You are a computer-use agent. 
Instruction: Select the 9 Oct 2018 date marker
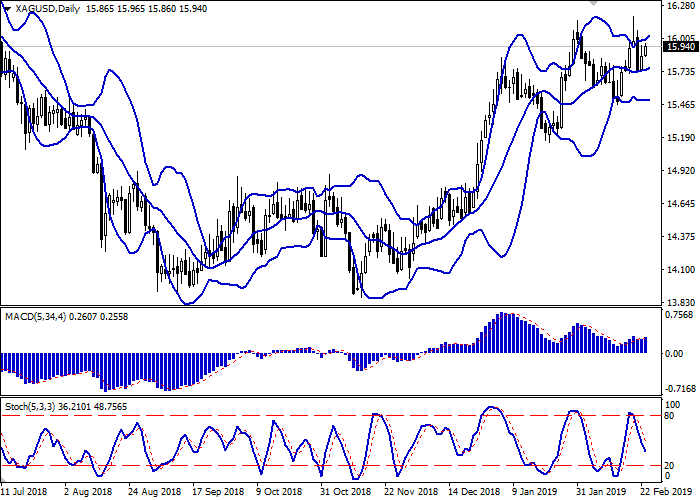pos(278,492)
